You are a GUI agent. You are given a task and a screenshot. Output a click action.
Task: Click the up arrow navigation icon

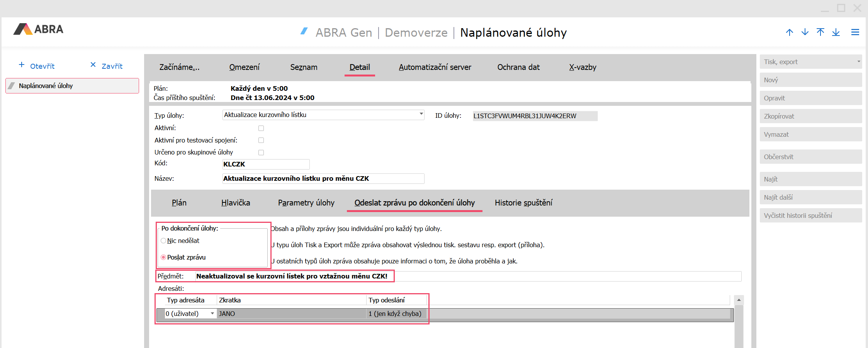pyautogui.click(x=789, y=32)
